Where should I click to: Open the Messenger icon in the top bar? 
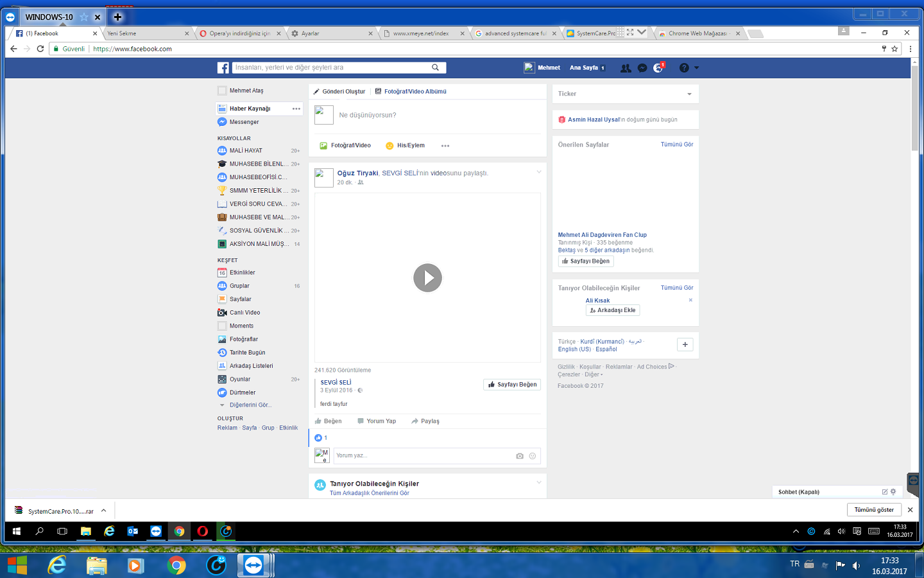click(642, 68)
